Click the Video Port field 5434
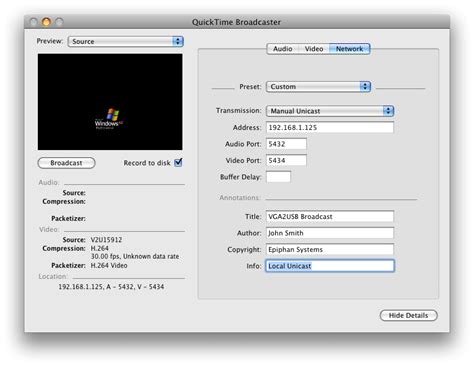Image resolution: width=474 pixels, height=366 pixels. [286, 160]
